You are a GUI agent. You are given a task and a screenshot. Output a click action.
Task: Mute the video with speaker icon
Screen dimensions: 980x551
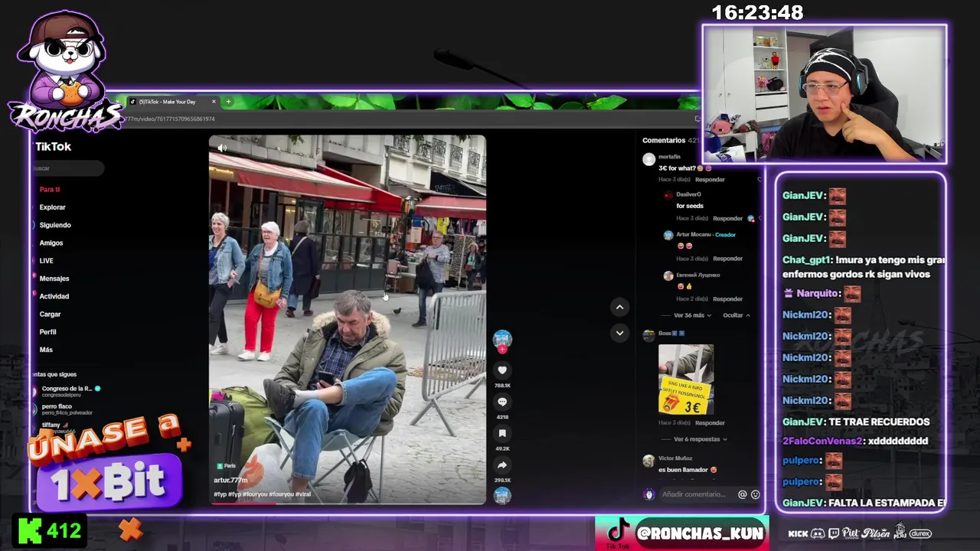(222, 148)
